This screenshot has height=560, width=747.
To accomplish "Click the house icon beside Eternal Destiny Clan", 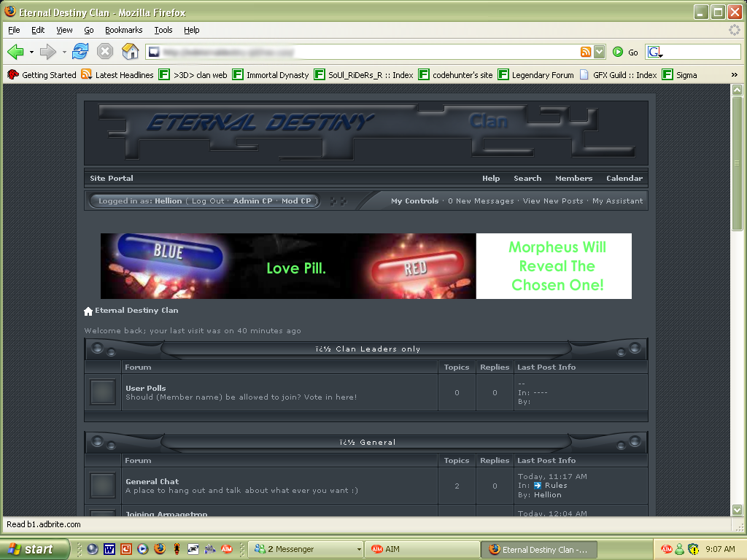I will coord(88,311).
